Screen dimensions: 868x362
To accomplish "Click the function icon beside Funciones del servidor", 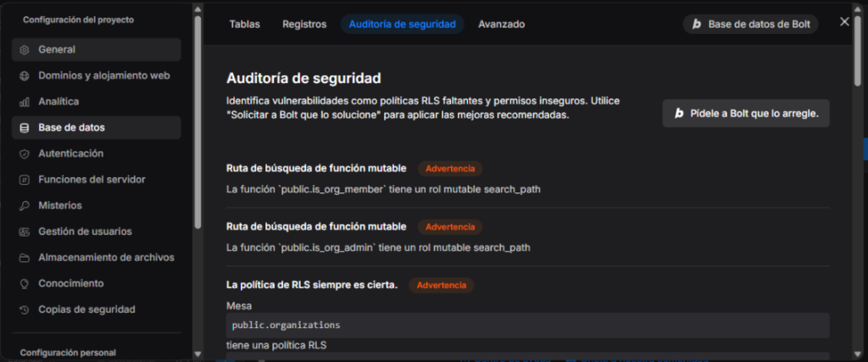I will (x=24, y=180).
